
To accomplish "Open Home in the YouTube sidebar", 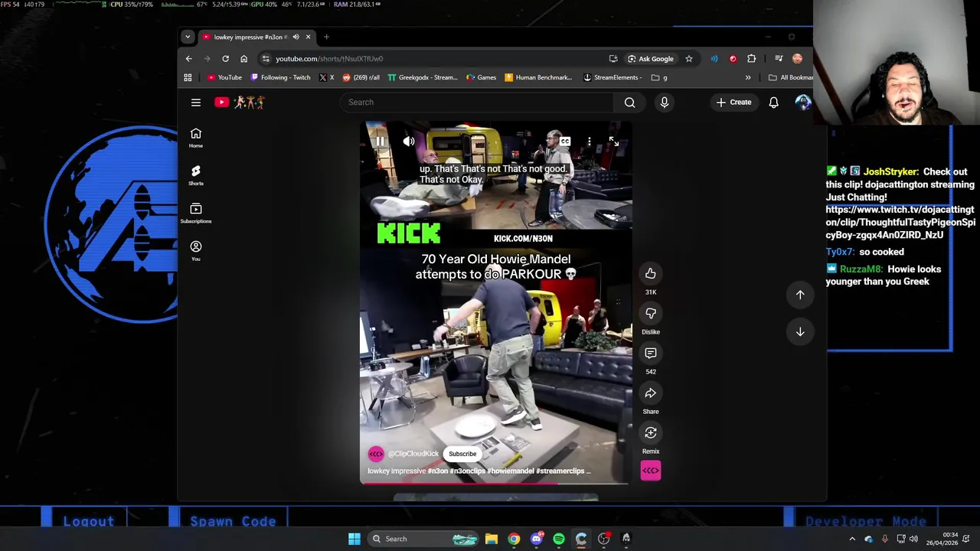I will click(x=196, y=138).
